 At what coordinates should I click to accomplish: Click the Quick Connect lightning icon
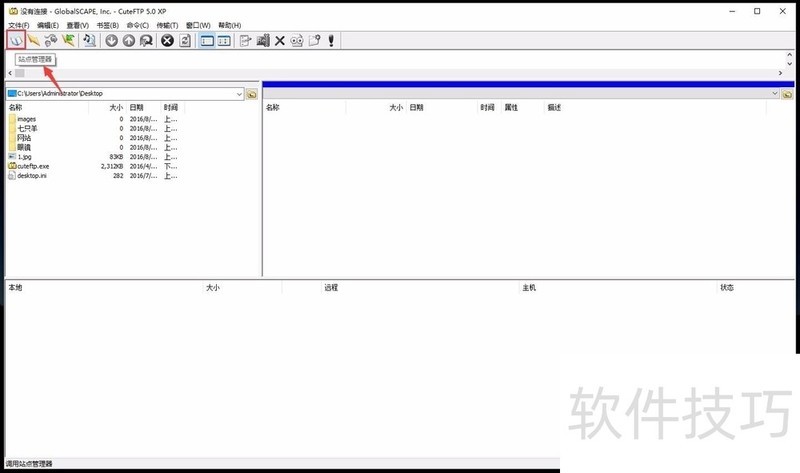(34, 40)
